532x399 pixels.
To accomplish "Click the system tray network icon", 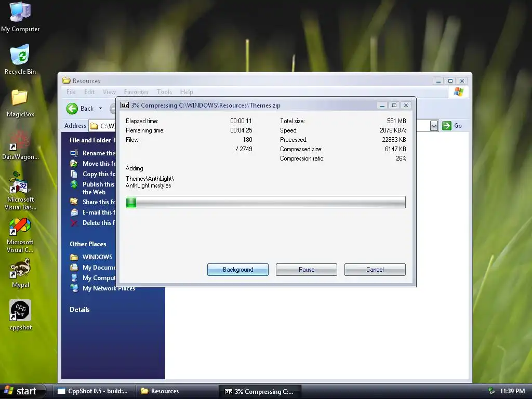I will click(491, 391).
